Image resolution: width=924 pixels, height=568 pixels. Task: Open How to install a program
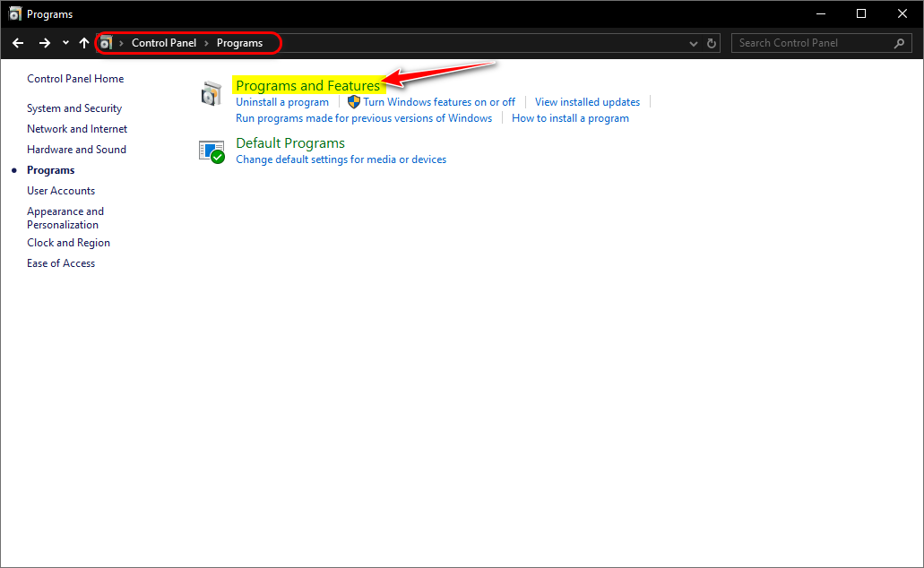point(570,118)
